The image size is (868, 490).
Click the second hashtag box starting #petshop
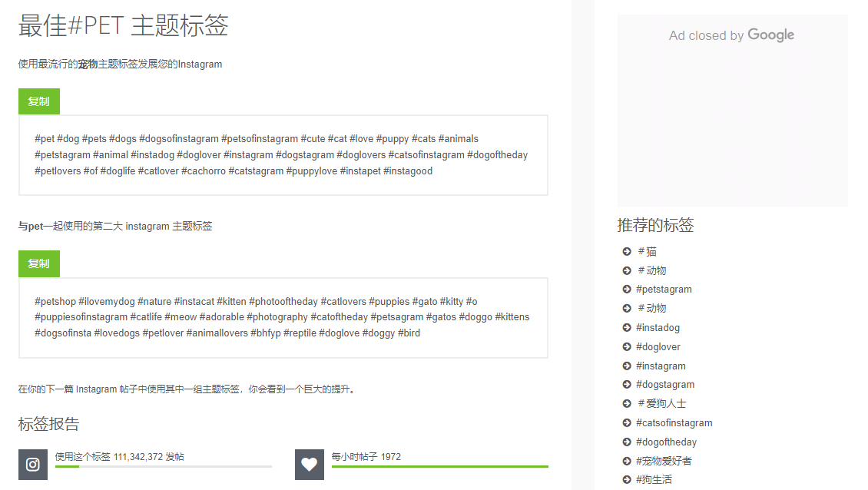[283, 318]
